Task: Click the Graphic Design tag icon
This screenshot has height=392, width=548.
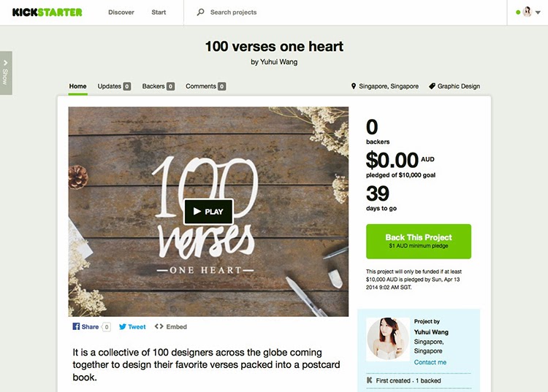Action: point(432,86)
